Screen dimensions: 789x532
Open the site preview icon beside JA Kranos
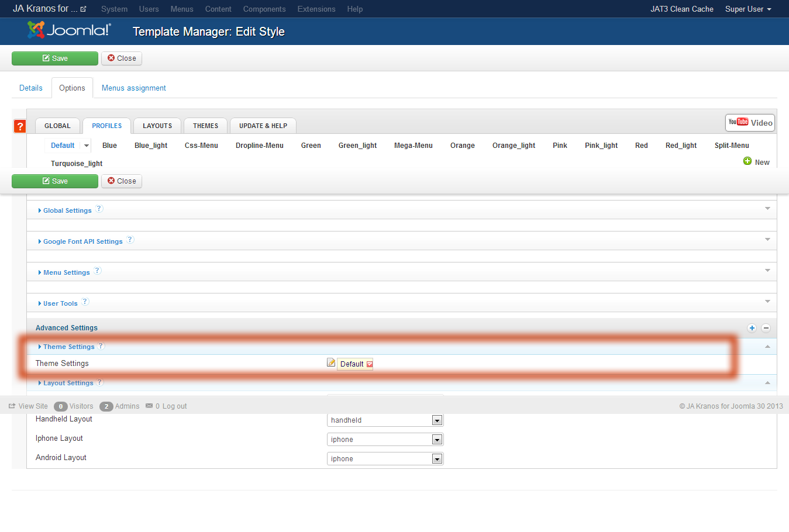coord(83,9)
